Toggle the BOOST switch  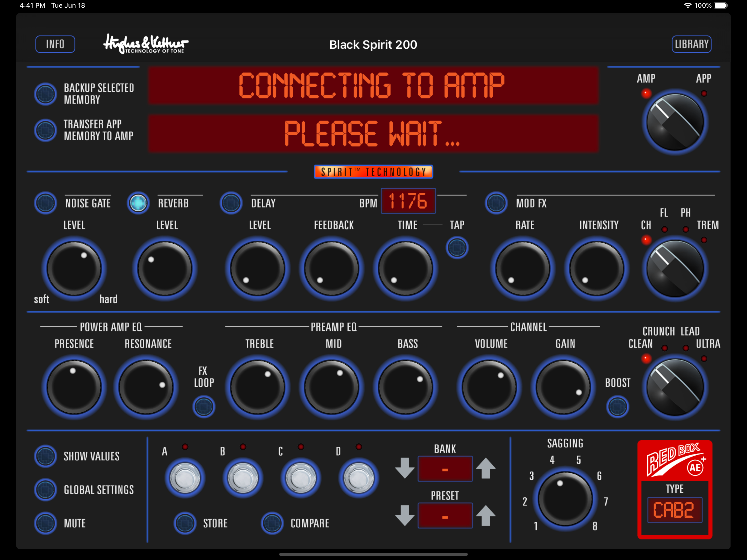618,406
